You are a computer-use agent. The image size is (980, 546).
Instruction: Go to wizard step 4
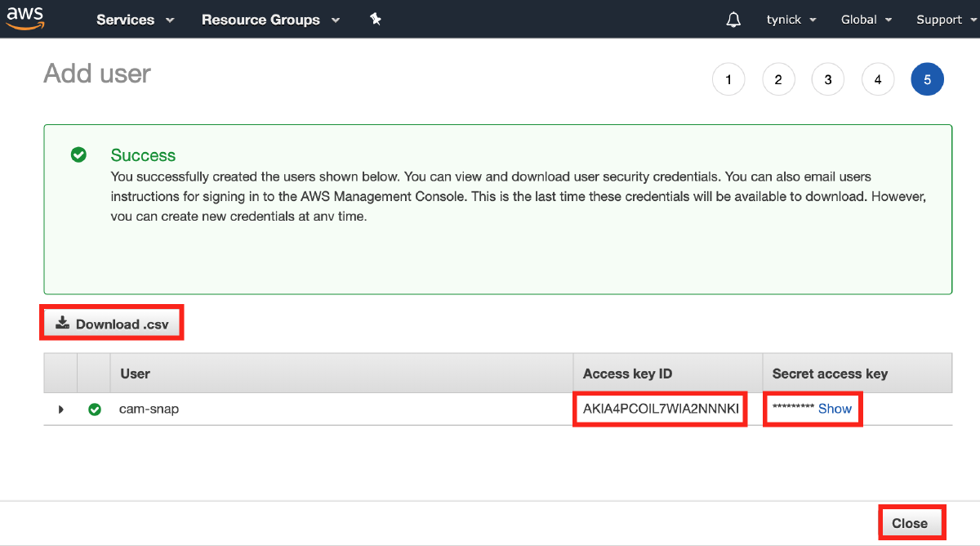(x=878, y=79)
